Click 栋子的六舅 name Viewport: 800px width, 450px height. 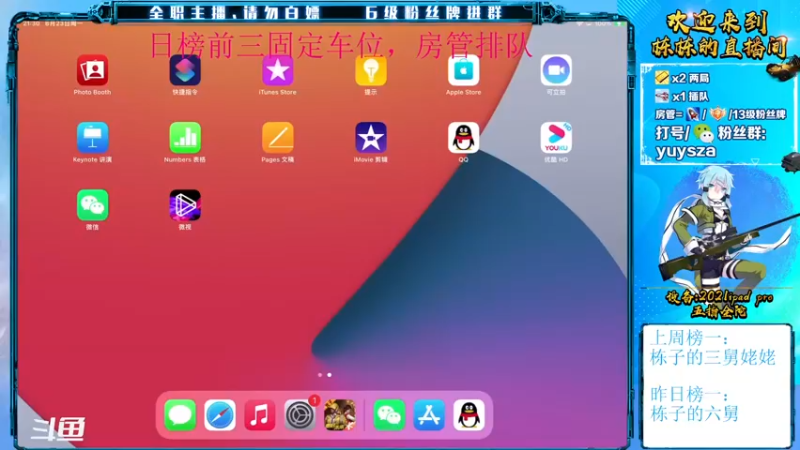tap(694, 413)
